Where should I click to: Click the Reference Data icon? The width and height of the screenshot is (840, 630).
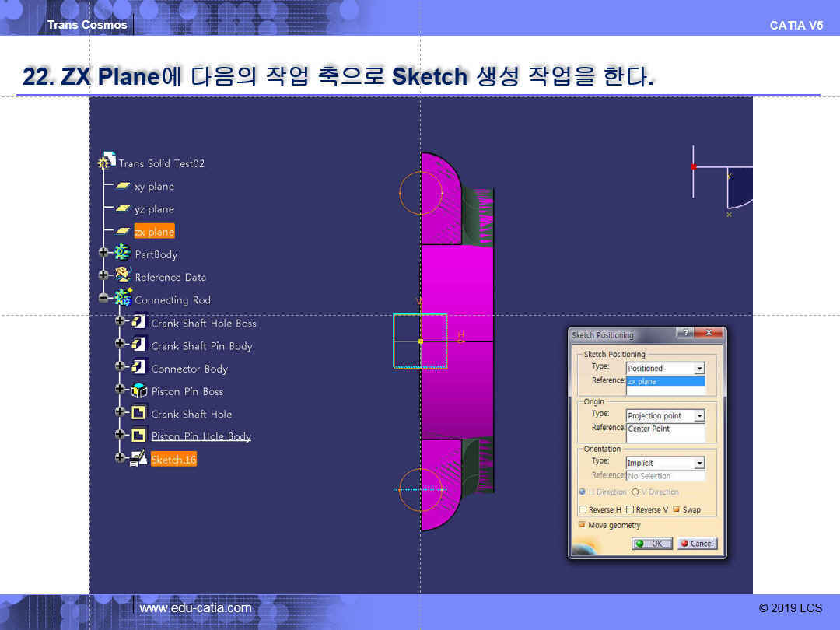[123, 275]
